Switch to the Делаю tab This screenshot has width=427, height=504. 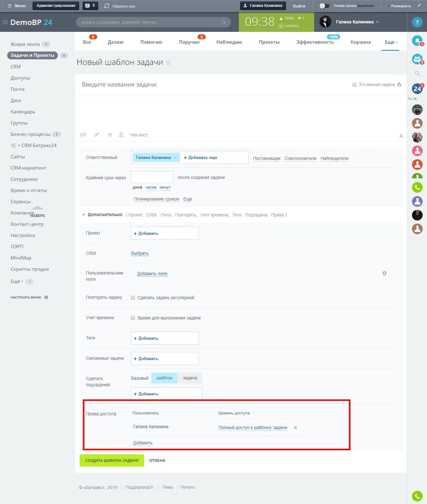[x=115, y=42]
